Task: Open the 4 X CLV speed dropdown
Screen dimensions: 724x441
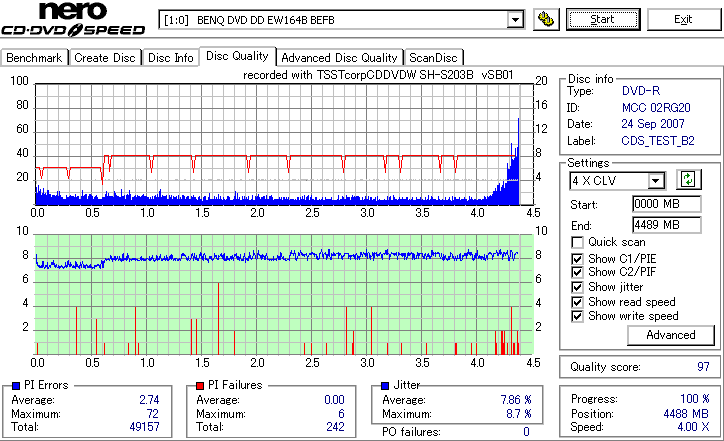Action: pyautogui.click(x=655, y=181)
